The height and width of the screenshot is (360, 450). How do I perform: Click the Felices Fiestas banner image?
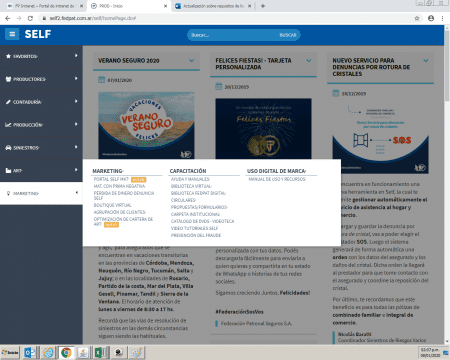pos(263,129)
